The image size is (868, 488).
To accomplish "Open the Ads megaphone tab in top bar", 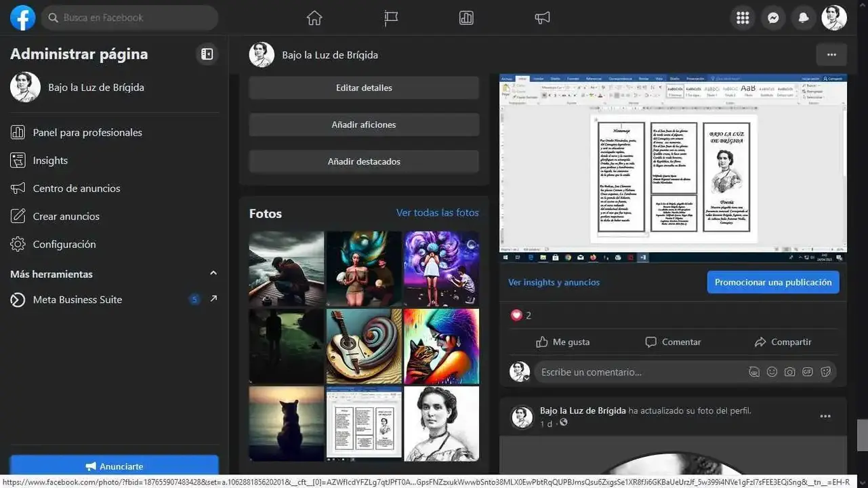I will (542, 18).
